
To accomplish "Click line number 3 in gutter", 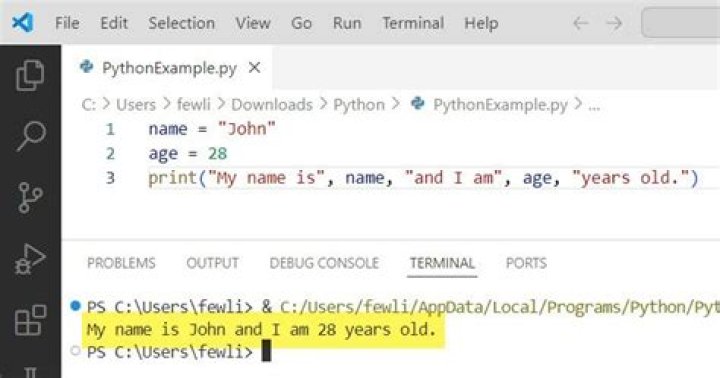I will click(x=110, y=178).
